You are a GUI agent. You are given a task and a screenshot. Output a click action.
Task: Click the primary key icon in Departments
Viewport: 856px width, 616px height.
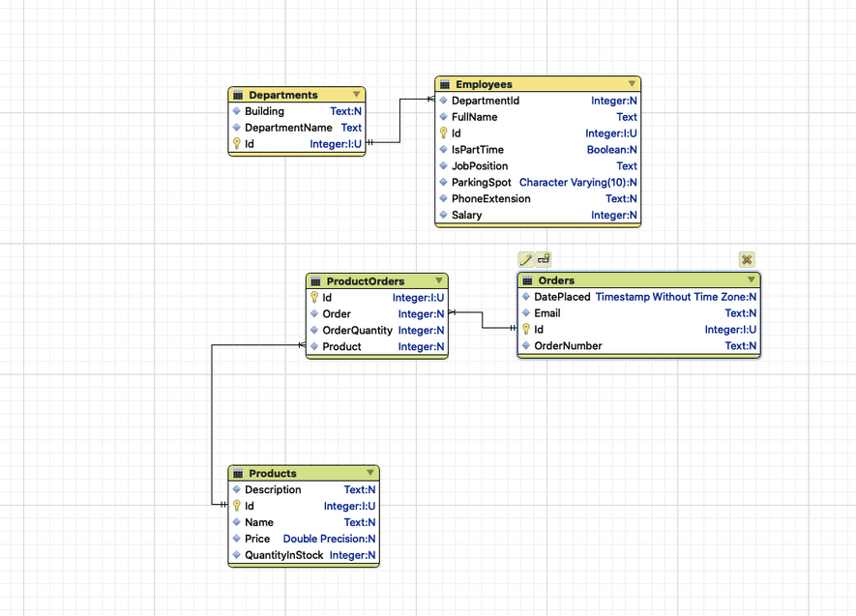tap(236, 144)
